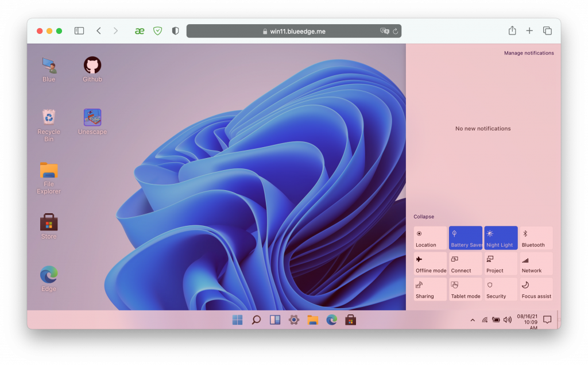Open the Recycle Bin desktop icon
This screenshot has width=588, height=365.
(x=49, y=118)
